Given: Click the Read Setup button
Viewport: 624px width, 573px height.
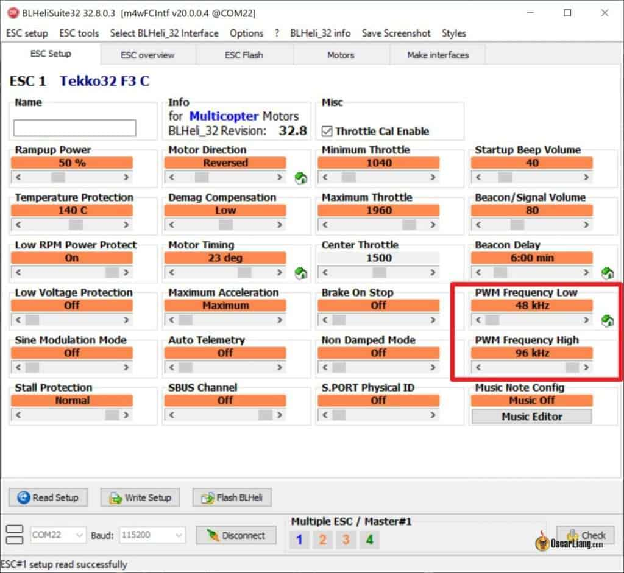Looking at the screenshot, I should coord(48,497).
